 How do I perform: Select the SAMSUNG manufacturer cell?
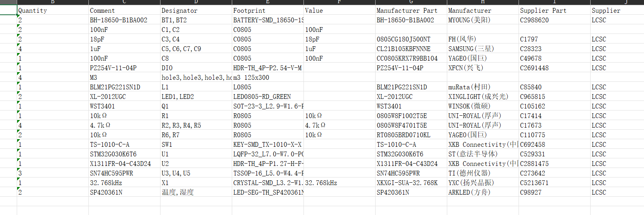[483, 49]
